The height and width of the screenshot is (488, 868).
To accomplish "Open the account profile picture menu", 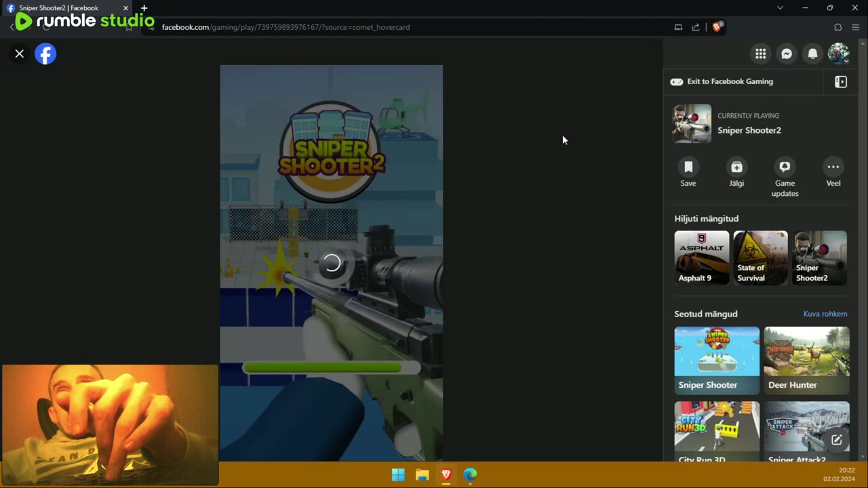I will 838,54.
